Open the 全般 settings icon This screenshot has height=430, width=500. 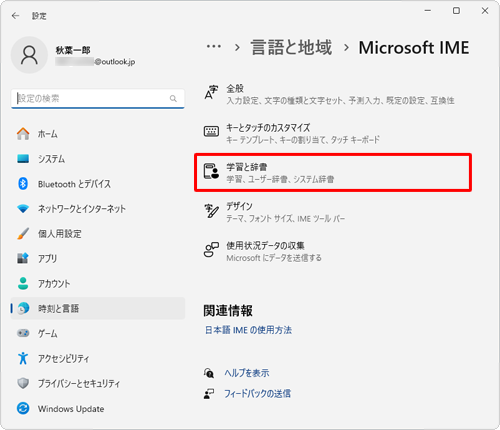[211, 92]
